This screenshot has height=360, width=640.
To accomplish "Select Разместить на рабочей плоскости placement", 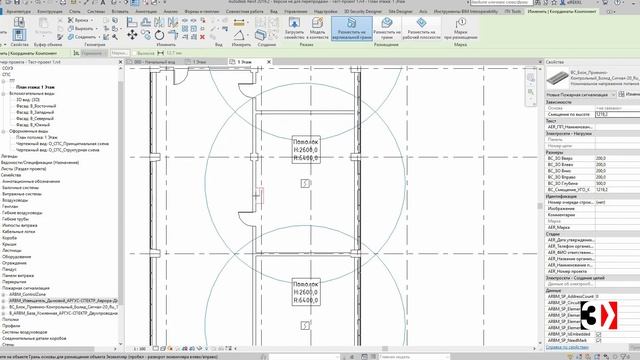I will click(422, 28).
